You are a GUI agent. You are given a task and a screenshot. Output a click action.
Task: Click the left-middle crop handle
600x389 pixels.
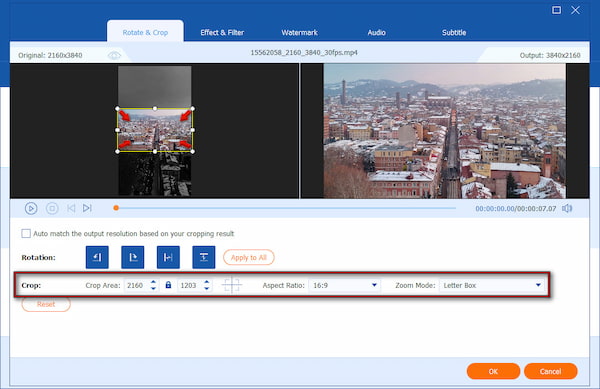tap(117, 130)
